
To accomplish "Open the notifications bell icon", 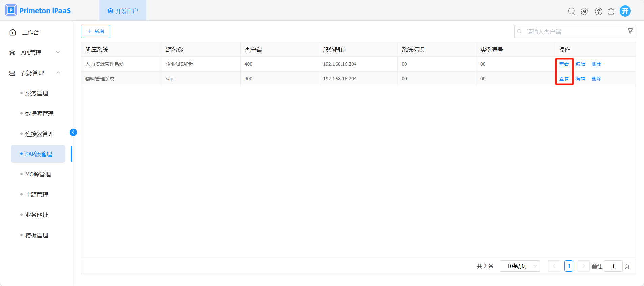I will pos(611,11).
